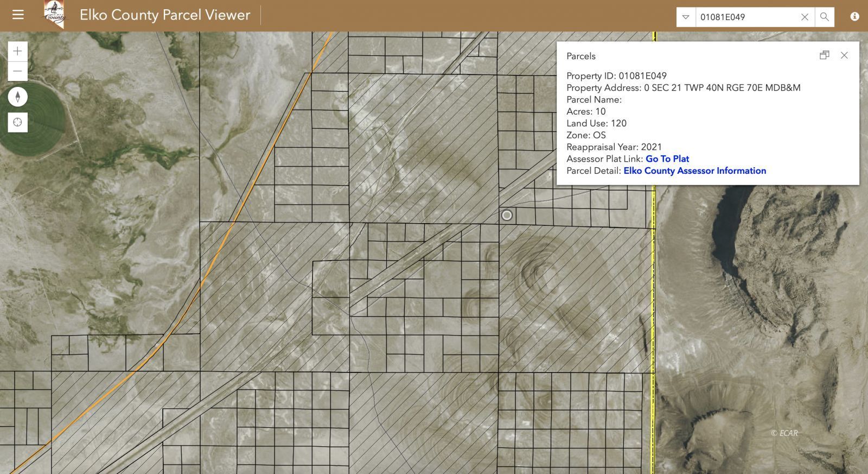This screenshot has height=474, width=868.
Task: Select the Property ID: 01081E049 text
Action: pos(616,76)
